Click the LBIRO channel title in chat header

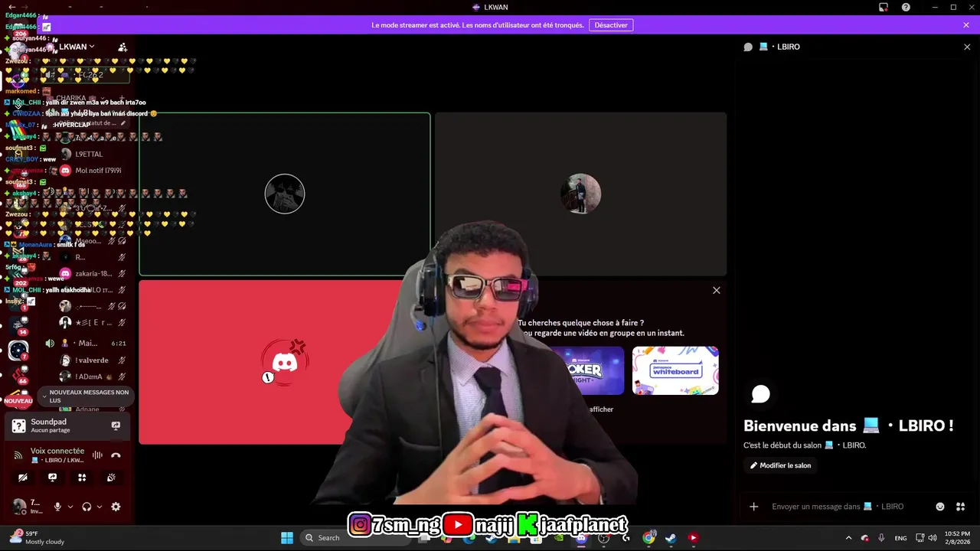click(788, 47)
